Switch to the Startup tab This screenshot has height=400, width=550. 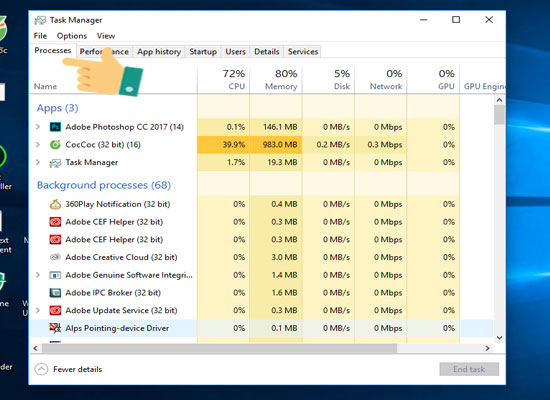[x=203, y=52]
